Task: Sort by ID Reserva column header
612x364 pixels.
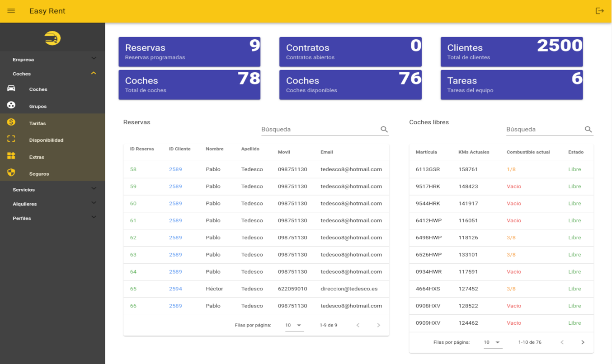Action: [142, 149]
